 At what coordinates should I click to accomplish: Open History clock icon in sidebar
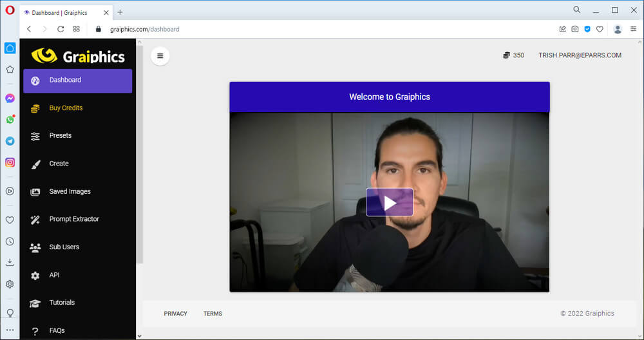(x=10, y=241)
